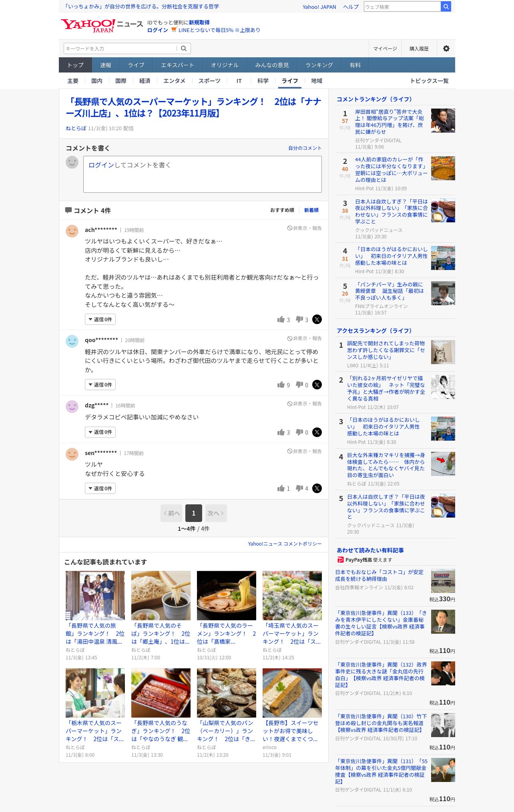Click the comment writing text box
This screenshot has width=514, height=812.
(203, 174)
